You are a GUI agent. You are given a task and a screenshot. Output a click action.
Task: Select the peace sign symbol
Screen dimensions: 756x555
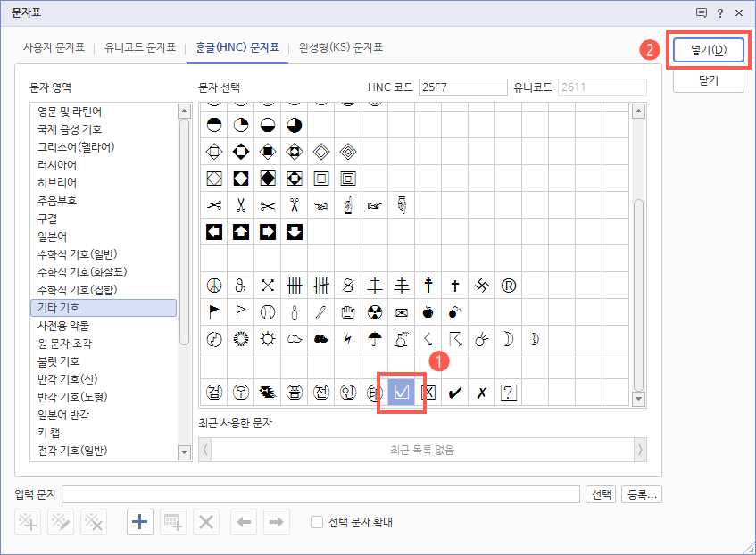click(213, 286)
